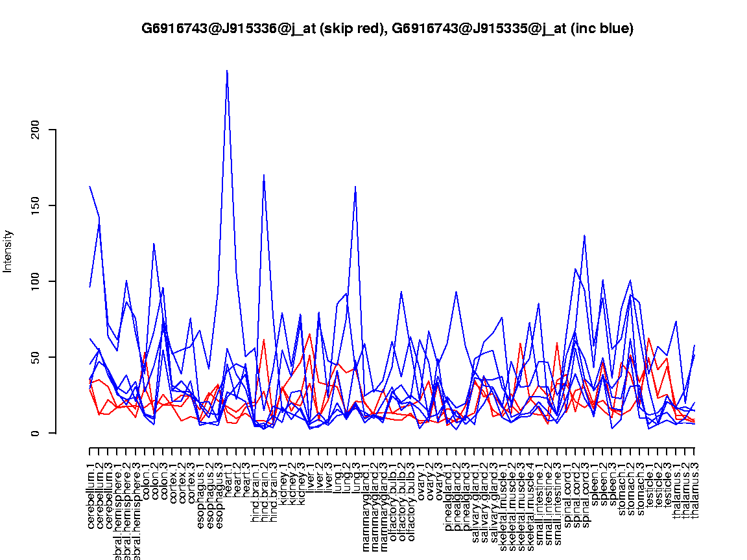This screenshot has height=560, width=747.
Task: Click the chart title at the top
Action: 387,29
